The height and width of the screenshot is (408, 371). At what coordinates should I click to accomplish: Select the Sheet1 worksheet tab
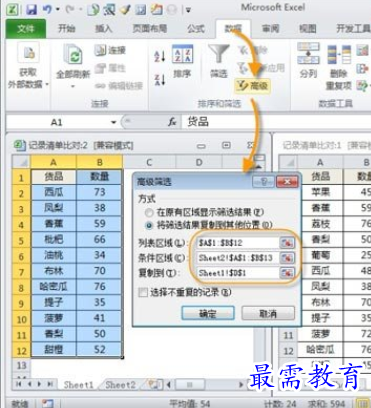(79, 385)
